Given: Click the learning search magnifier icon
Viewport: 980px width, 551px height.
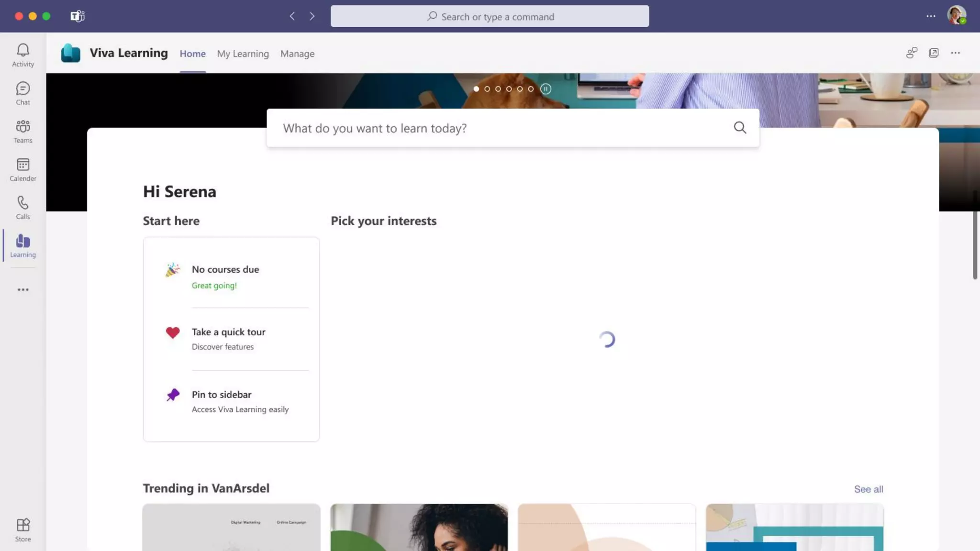Looking at the screenshot, I should (740, 128).
